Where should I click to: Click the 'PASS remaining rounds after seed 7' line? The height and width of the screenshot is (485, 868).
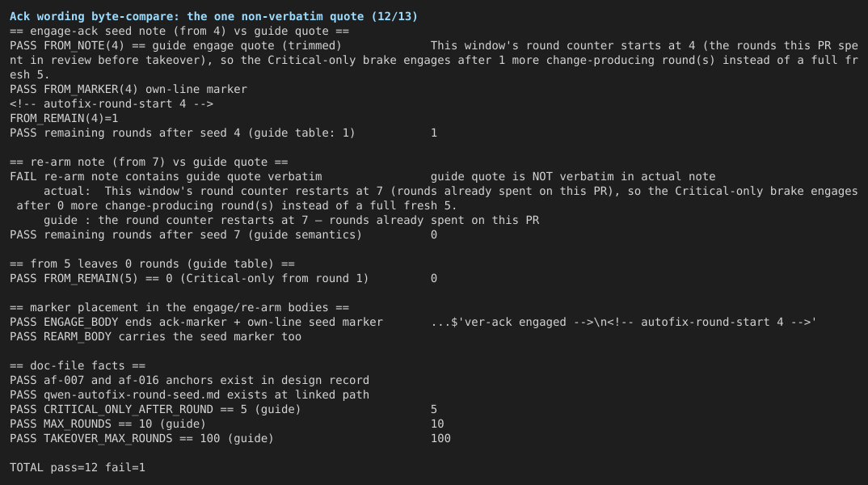[x=185, y=234]
